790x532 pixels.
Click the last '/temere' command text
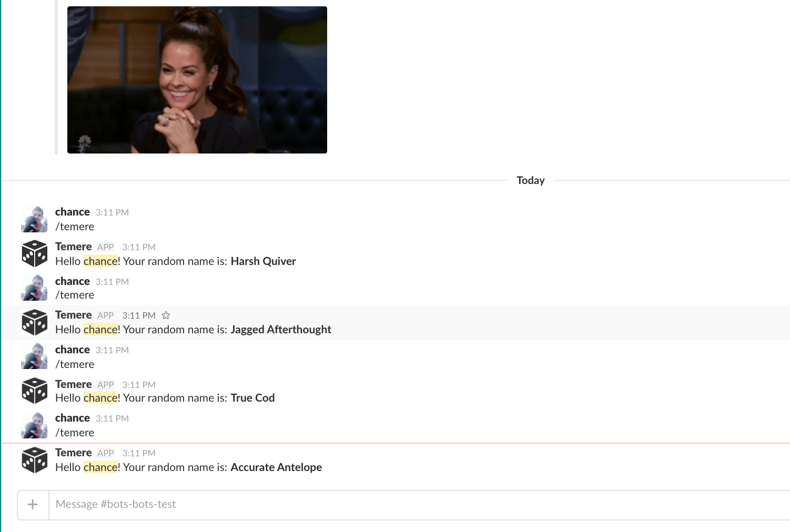tap(75, 433)
